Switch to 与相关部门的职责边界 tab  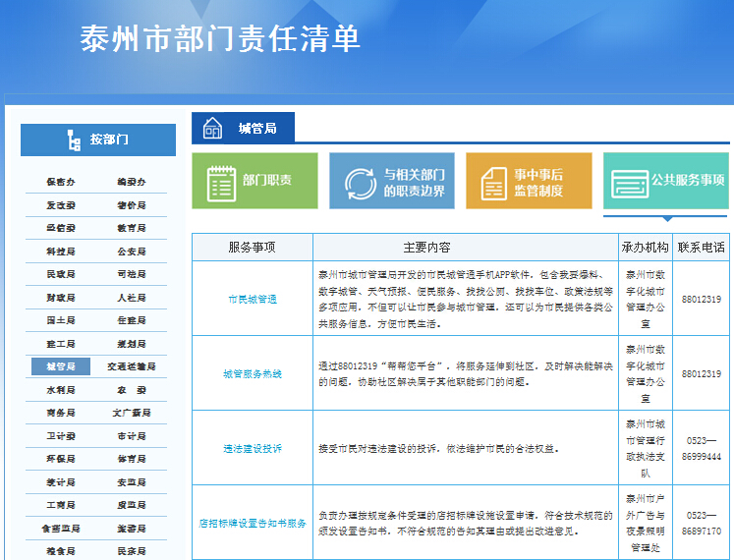392,182
